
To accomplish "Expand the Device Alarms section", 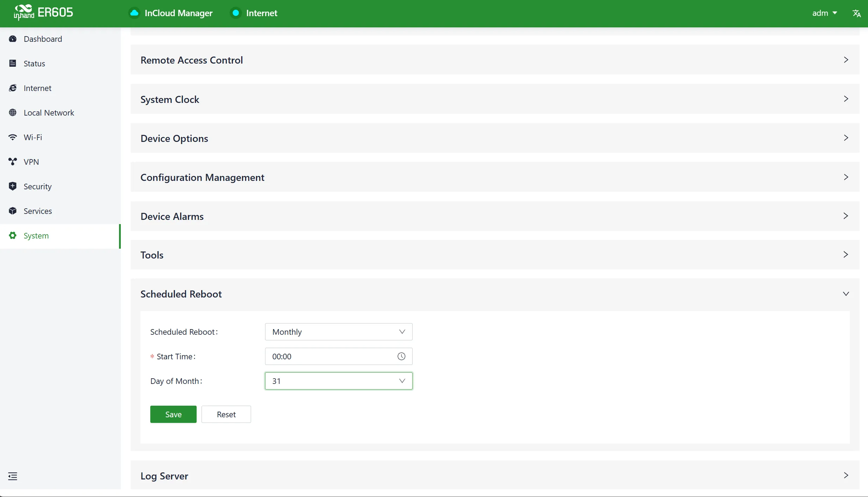I will coord(495,216).
